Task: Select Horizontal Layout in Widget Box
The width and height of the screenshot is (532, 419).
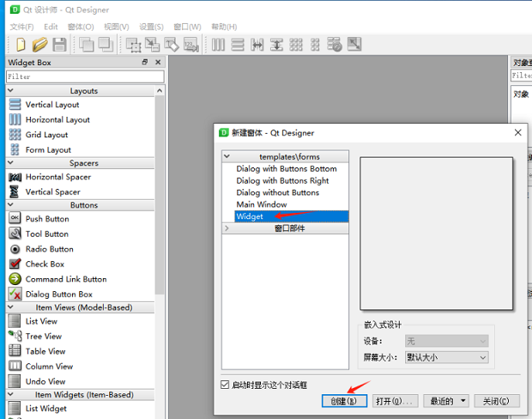Action: 81,119
